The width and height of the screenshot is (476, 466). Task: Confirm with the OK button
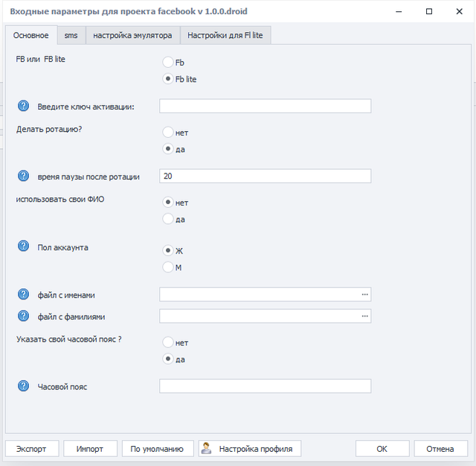(382, 449)
